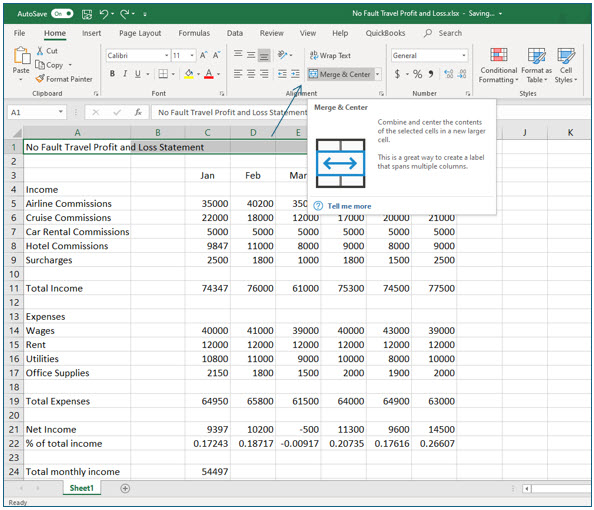Add a new sheet with plus icon
The height and width of the screenshot is (510, 594).
coord(125,488)
